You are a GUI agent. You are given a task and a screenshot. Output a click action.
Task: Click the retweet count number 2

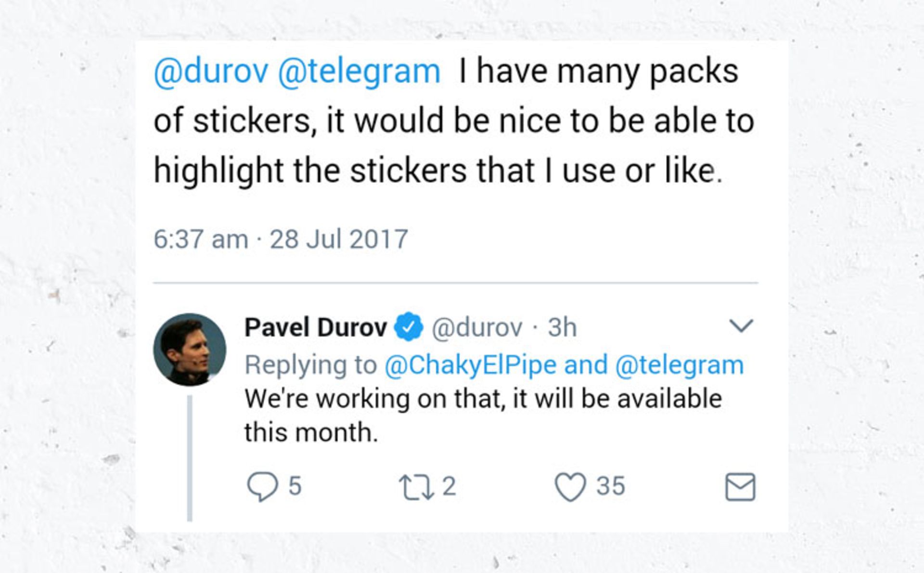(x=449, y=486)
